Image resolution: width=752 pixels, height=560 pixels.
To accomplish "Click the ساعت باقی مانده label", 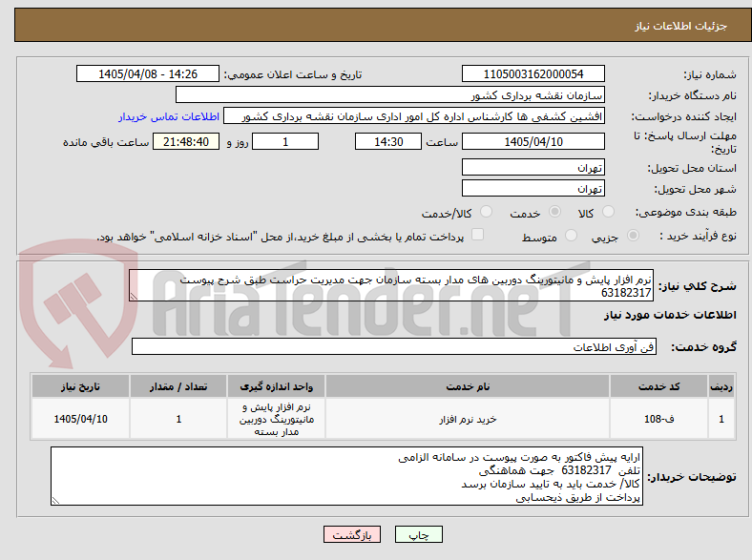I will click(x=106, y=142).
